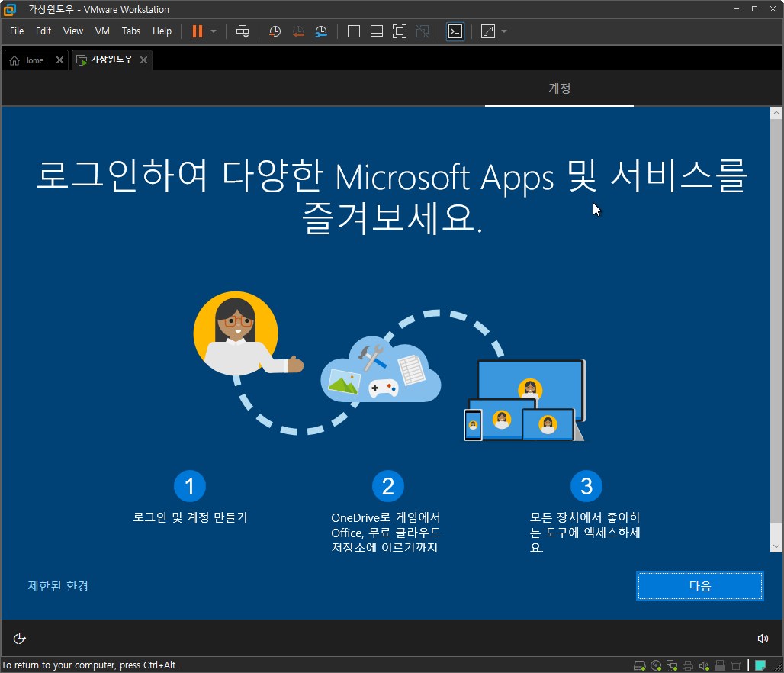Close the 가상윈도우 tab
784x673 pixels.
(x=143, y=60)
